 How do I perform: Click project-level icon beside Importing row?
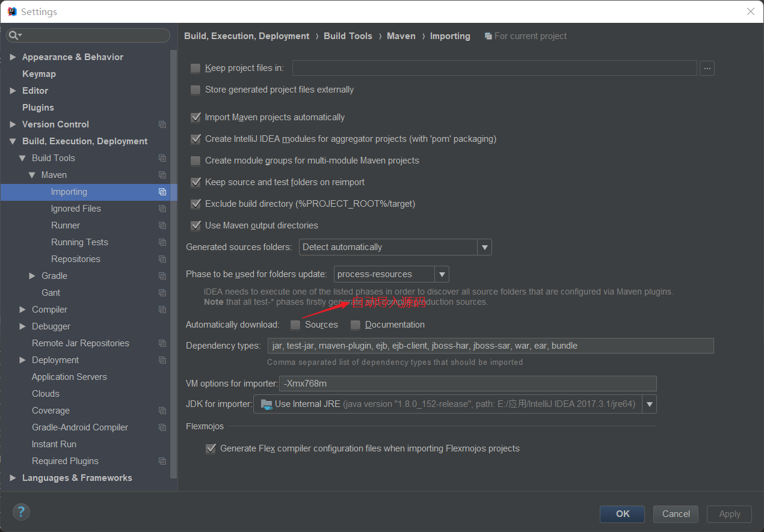pyautogui.click(x=162, y=192)
